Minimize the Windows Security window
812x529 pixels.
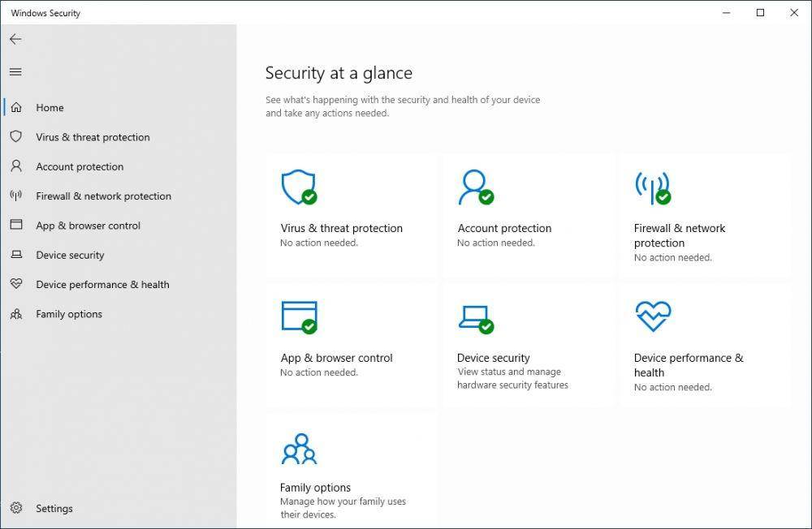(727, 12)
